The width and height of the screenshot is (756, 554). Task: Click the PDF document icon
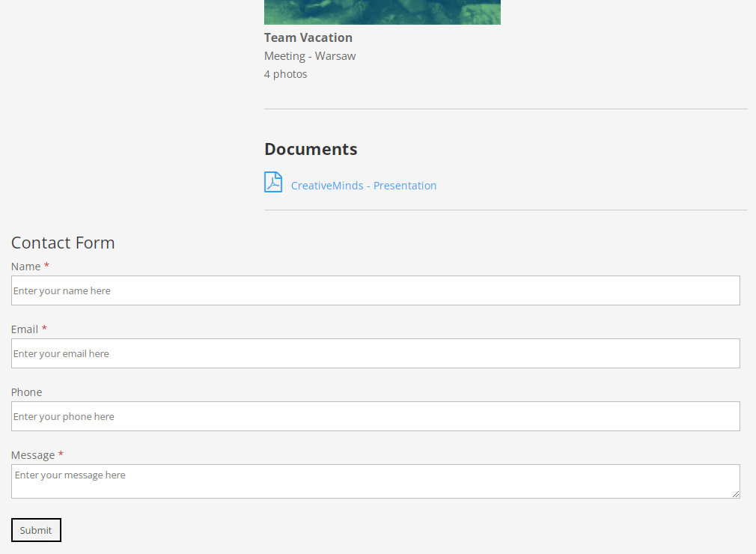(273, 183)
